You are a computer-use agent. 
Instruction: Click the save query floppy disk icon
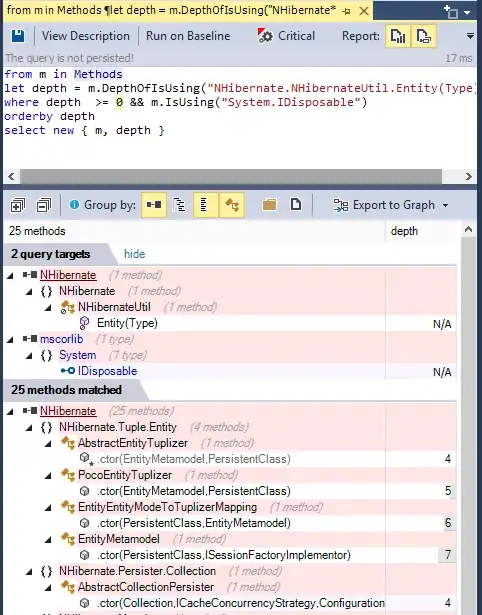click(x=18, y=36)
